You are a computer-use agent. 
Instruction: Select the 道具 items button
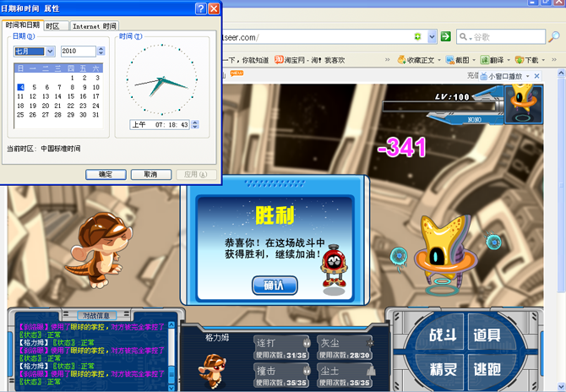tap(487, 335)
